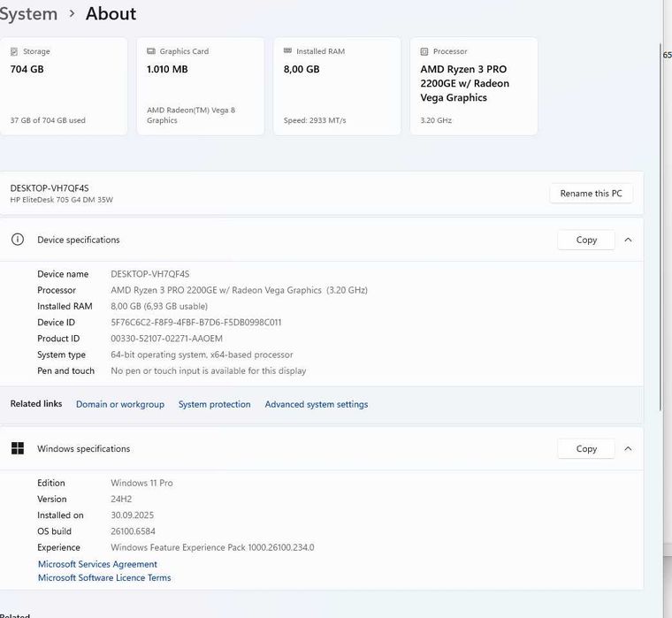672x618 pixels.
Task: Copy the Device specifications details
Action: (586, 240)
